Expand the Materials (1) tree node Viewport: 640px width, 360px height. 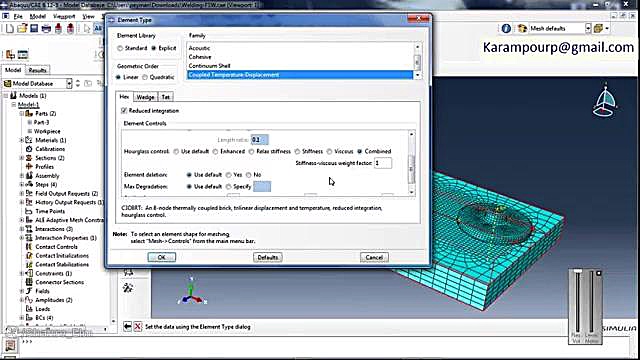(22, 140)
